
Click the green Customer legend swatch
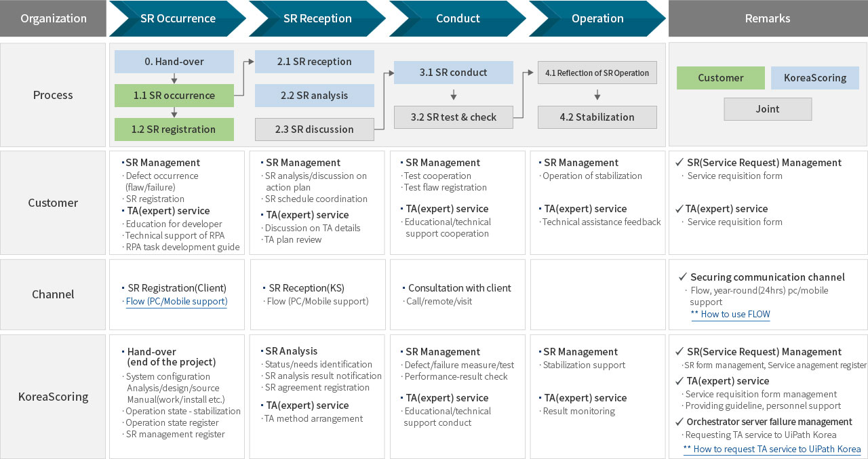[x=720, y=78]
